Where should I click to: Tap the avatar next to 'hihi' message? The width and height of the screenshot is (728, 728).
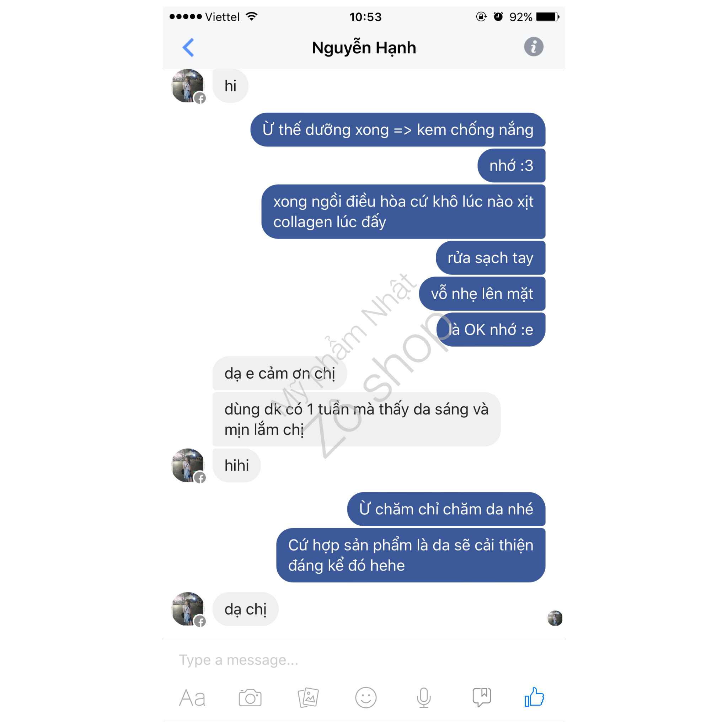pos(188,465)
